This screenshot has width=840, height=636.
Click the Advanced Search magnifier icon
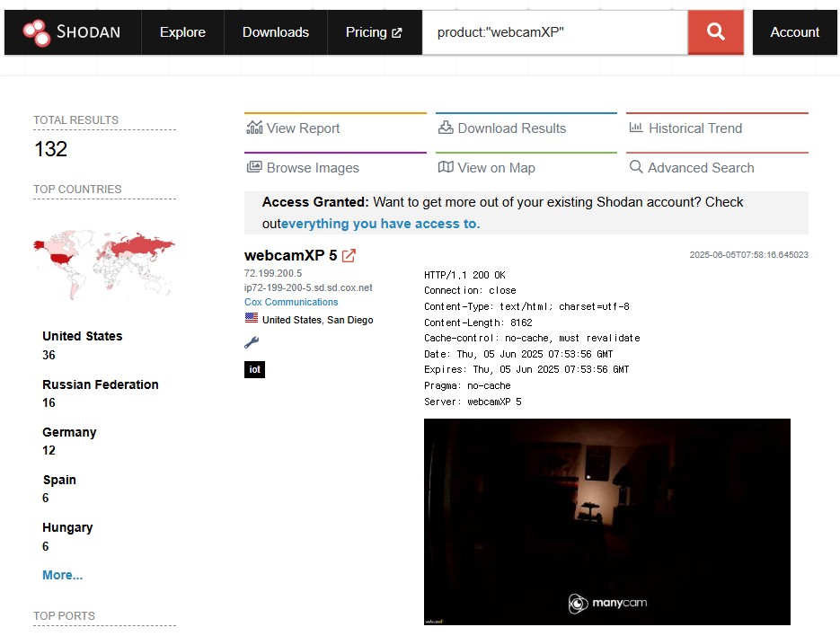point(636,166)
